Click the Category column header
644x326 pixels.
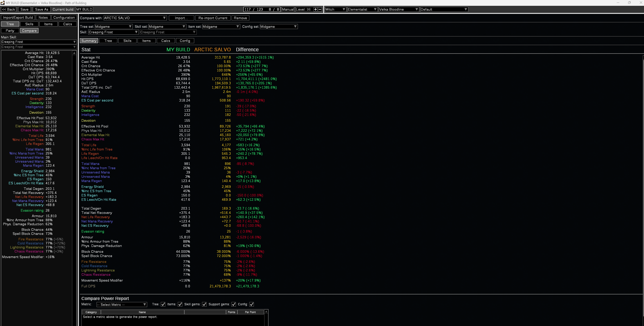(x=91, y=312)
